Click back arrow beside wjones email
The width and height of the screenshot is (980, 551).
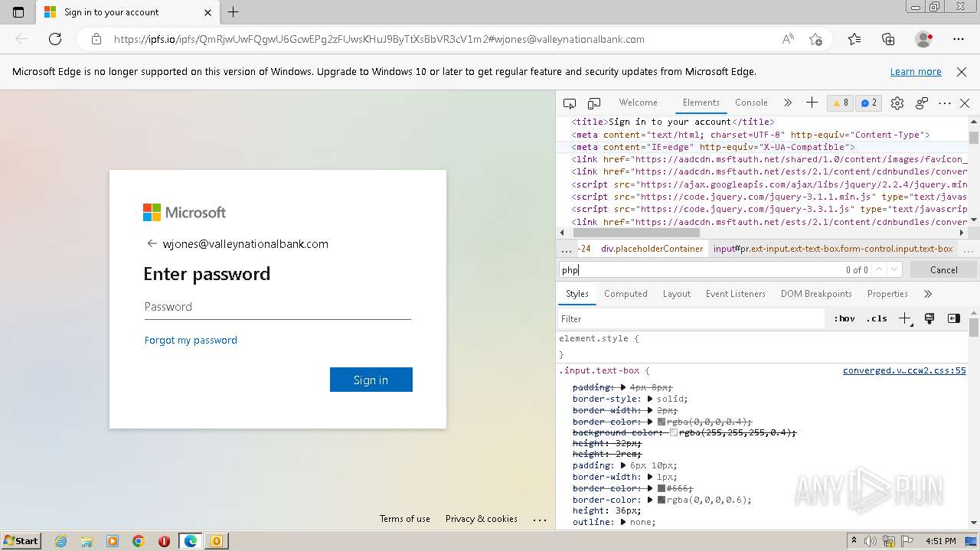(152, 244)
